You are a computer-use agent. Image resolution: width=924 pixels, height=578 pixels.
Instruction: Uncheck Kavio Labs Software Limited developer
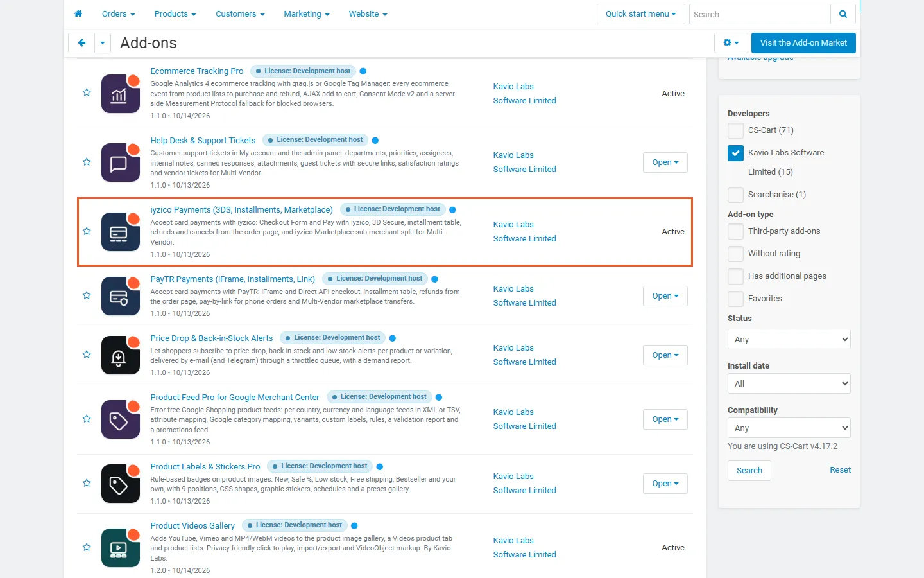[x=735, y=153]
